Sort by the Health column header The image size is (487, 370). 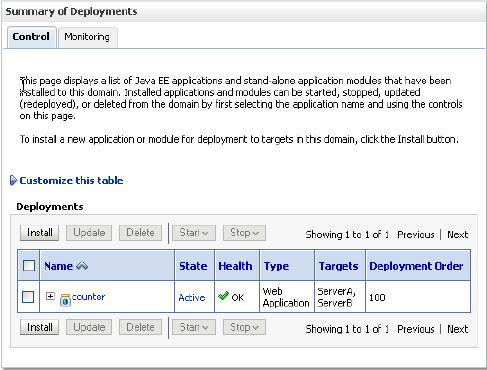(235, 266)
